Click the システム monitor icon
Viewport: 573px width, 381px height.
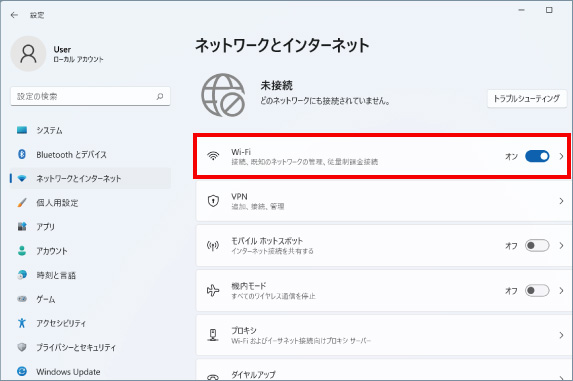click(22, 130)
